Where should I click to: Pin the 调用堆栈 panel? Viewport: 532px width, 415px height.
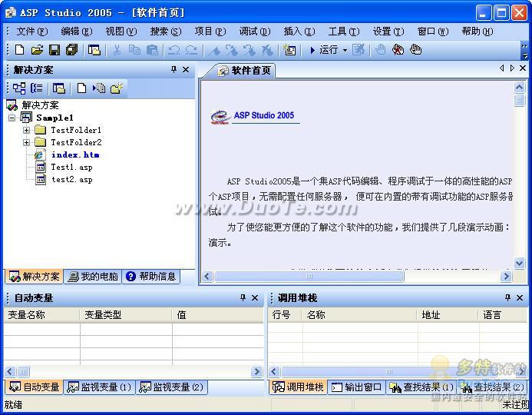(507, 298)
